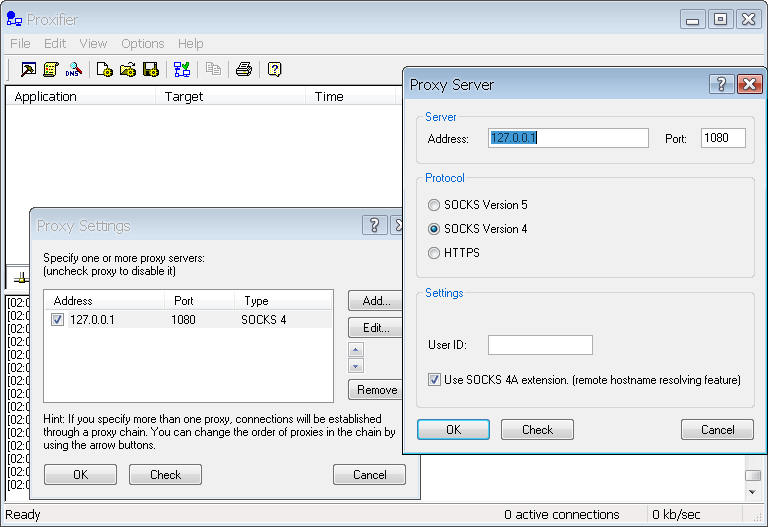768x527 pixels.
Task: Click the User ID input field
Action: coord(540,345)
